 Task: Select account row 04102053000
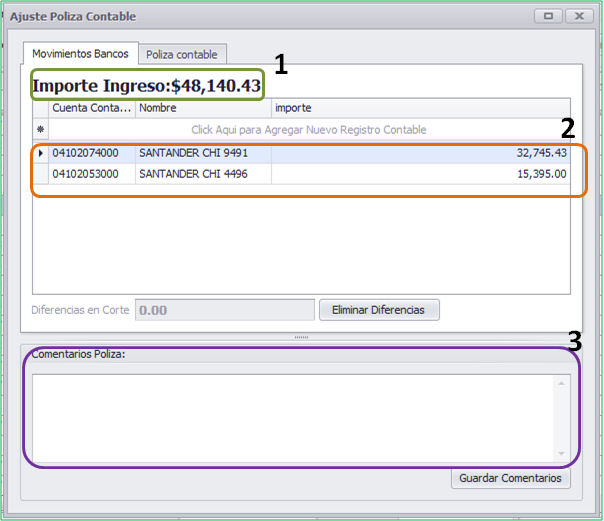point(301,174)
